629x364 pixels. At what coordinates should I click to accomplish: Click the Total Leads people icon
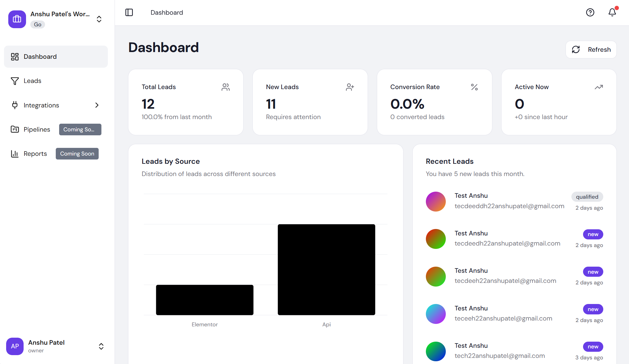[225, 87]
